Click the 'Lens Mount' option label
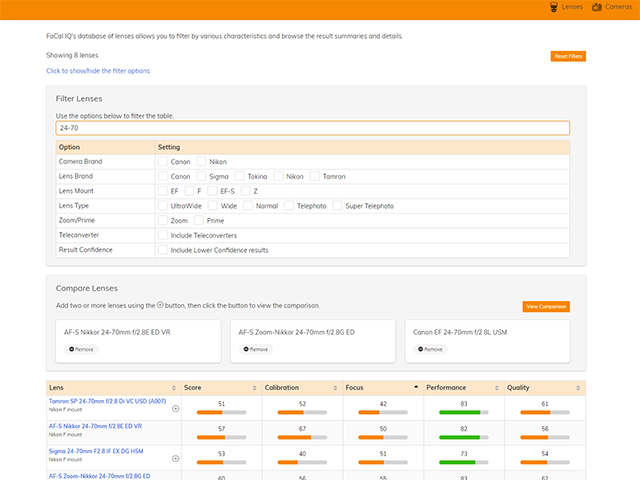 point(76,191)
